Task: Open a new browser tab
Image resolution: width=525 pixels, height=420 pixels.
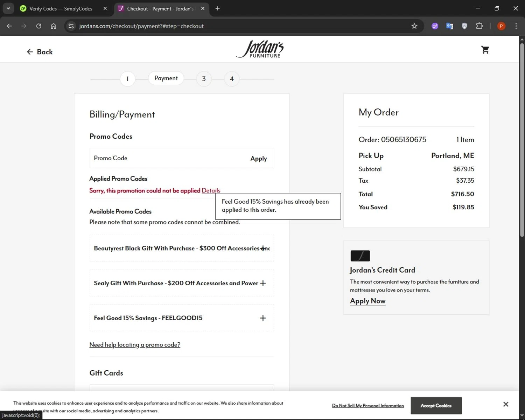Action: [217, 8]
